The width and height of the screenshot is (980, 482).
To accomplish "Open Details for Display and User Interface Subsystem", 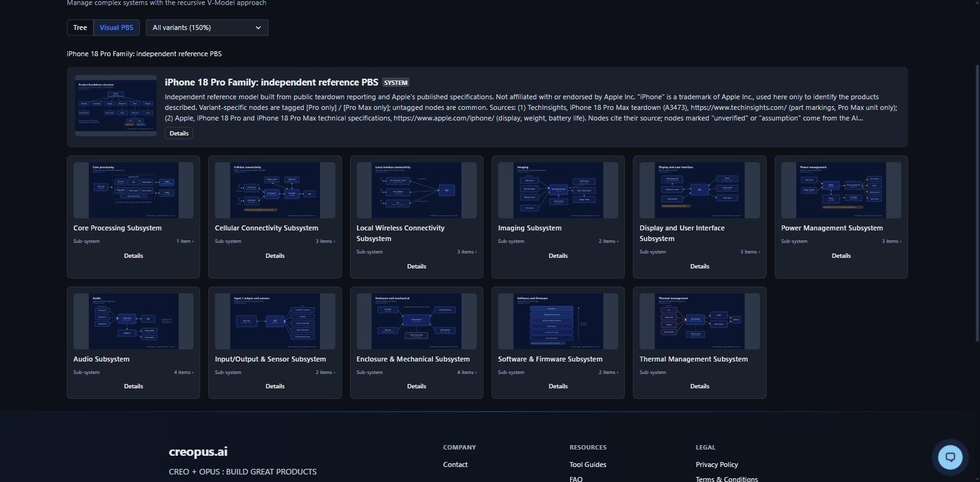I will [699, 266].
